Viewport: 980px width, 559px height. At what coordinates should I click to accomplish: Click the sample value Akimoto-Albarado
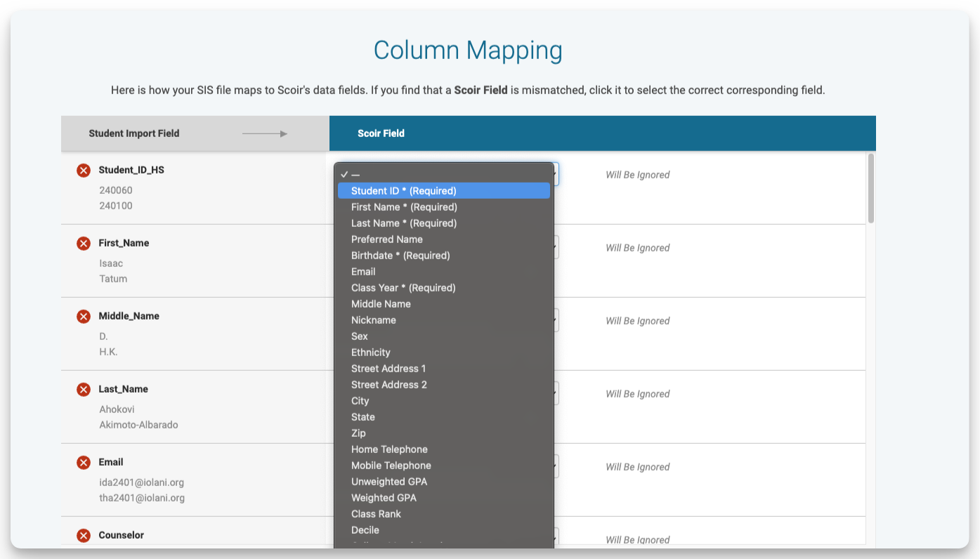(138, 425)
